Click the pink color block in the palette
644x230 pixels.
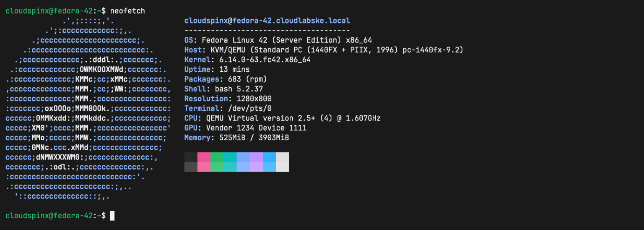pyautogui.click(x=204, y=162)
